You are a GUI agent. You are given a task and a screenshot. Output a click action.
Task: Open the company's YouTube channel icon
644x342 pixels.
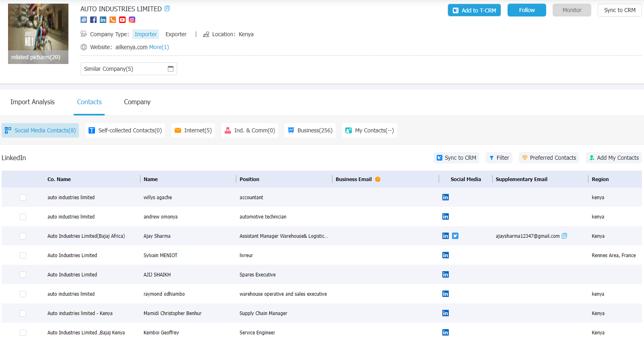pos(122,20)
